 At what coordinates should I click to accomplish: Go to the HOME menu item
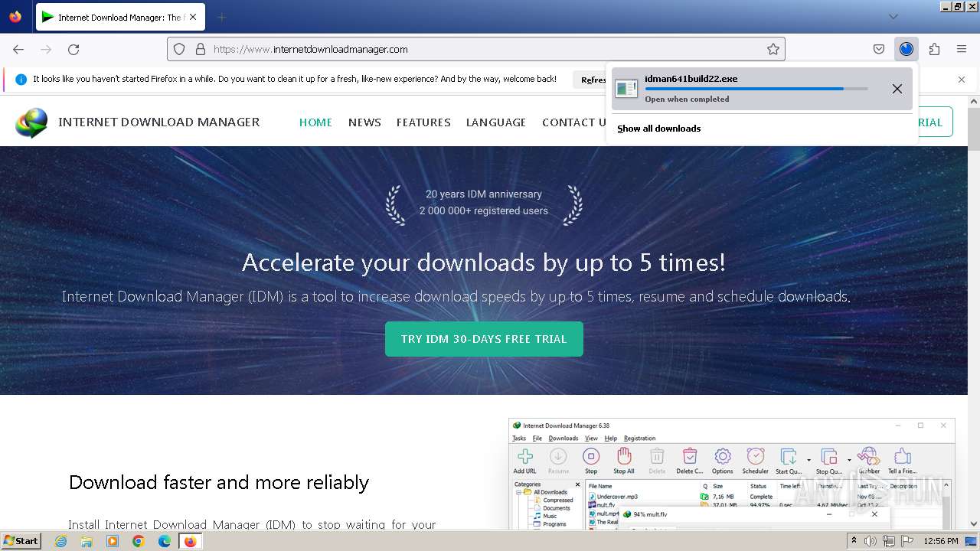pos(315,122)
